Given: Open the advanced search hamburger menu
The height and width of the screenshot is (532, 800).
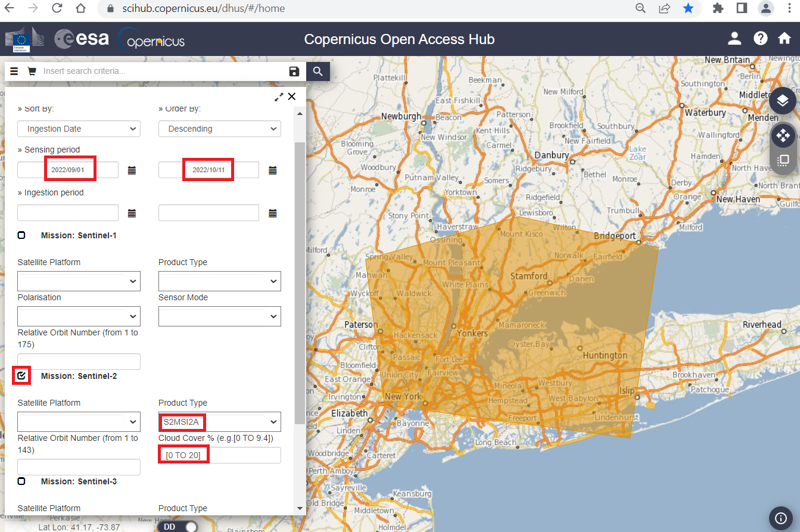Looking at the screenshot, I should (x=13, y=71).
